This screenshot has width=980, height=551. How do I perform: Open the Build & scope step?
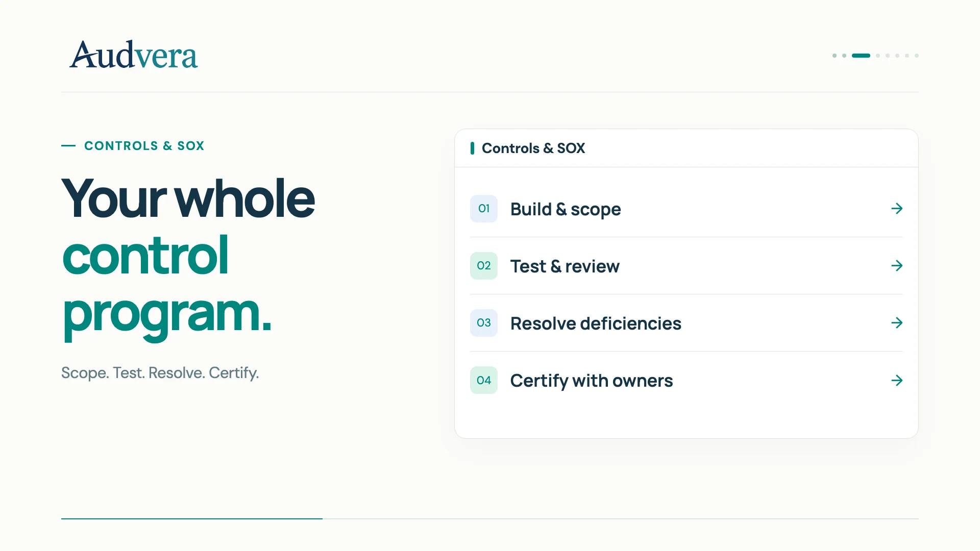pyautogui.click(x=687, y=209)
